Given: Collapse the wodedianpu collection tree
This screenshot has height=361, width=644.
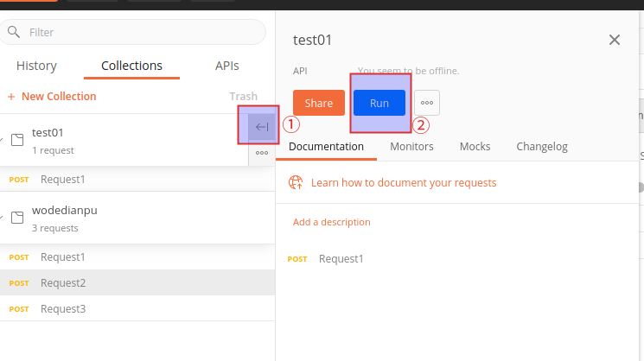Looking at the screenshot, I should tap(2, 218).
